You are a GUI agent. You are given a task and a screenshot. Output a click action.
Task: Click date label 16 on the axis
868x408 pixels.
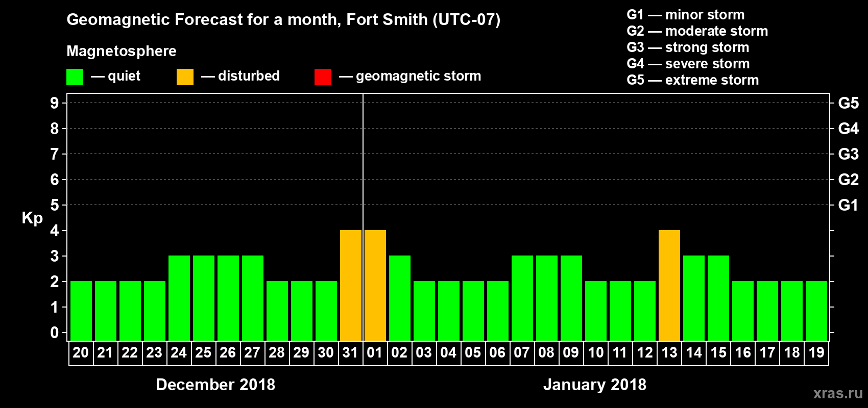point(742,353)
